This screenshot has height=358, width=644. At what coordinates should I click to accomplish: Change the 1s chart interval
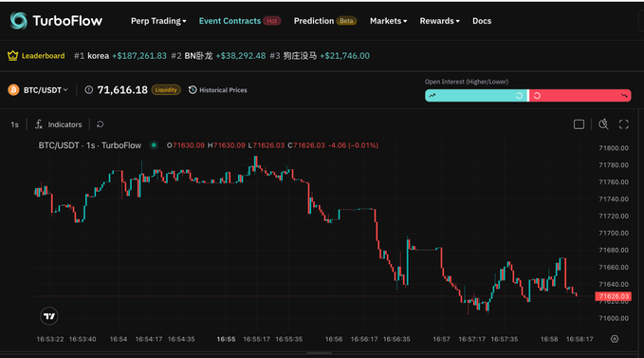(14, 124)
